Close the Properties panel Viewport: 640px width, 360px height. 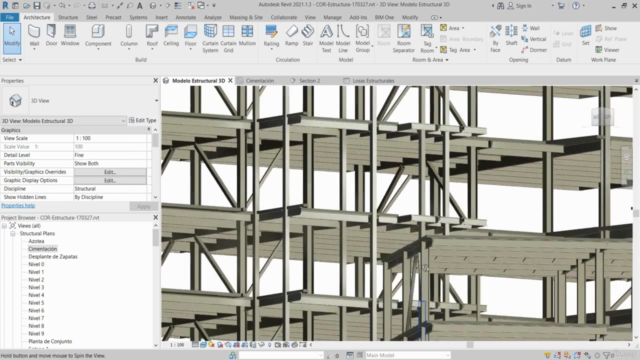(156, 81)
